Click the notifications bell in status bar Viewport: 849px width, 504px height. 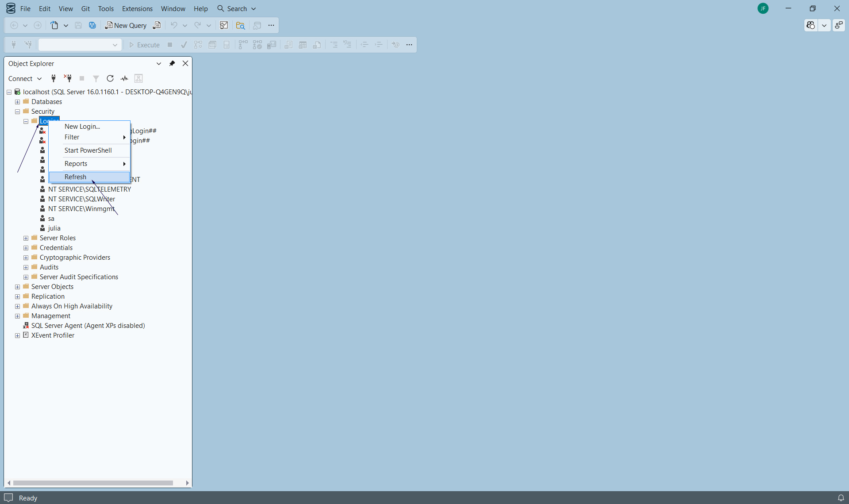[841, 498]
